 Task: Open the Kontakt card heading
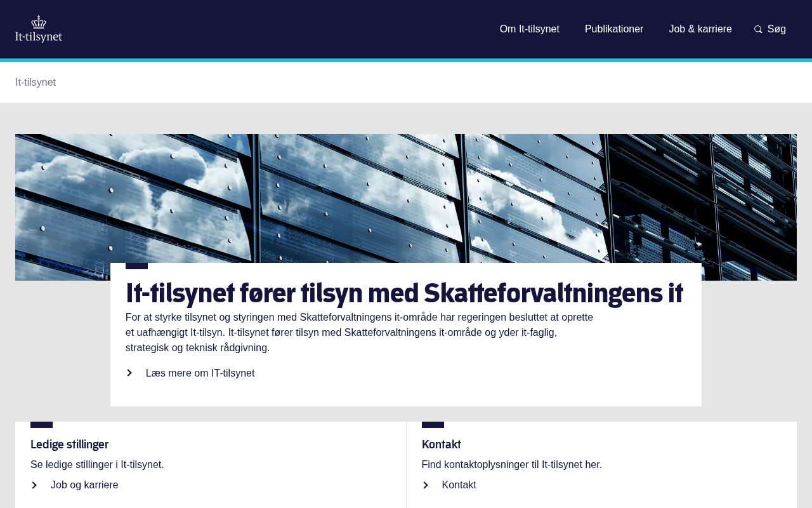(x=442, y=444)
